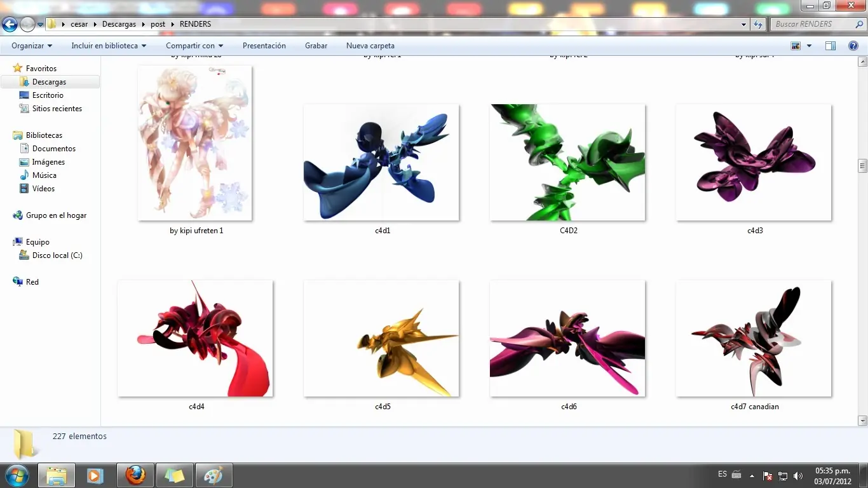Click the refresh button beside address bar

[x=758, y=25]
